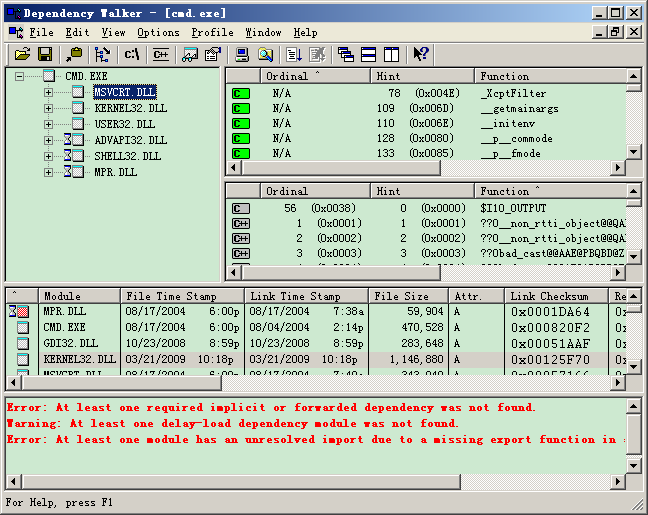Screen dimensions: 648x515
Task: Click the module icon next to CMD.EXE tree root
Action: click(49, 76)
